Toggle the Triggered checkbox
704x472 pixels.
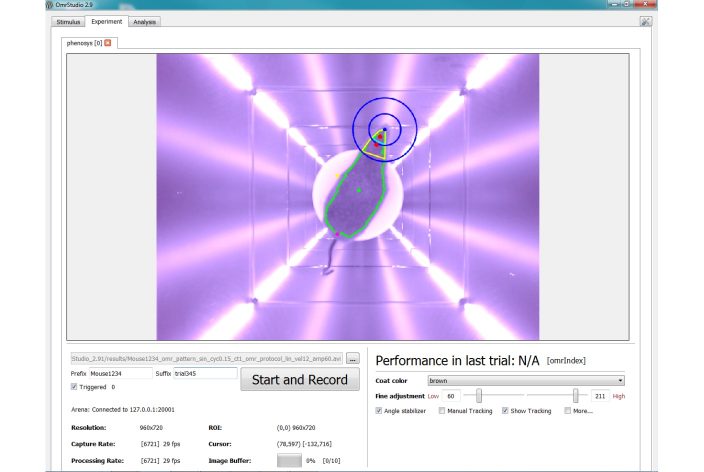point(74,387)
